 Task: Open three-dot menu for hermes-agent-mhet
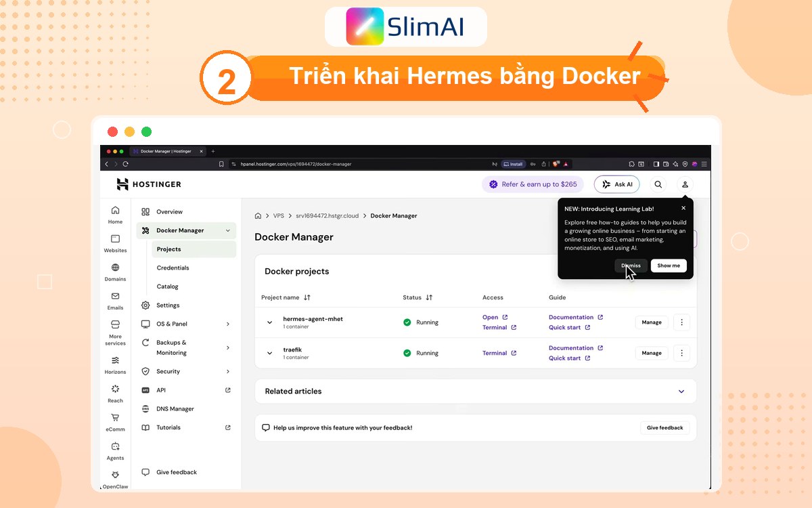681,322
